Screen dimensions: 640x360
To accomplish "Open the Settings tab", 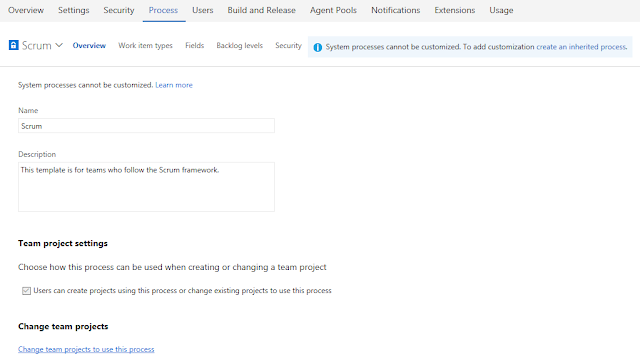I will pos(73,10).
